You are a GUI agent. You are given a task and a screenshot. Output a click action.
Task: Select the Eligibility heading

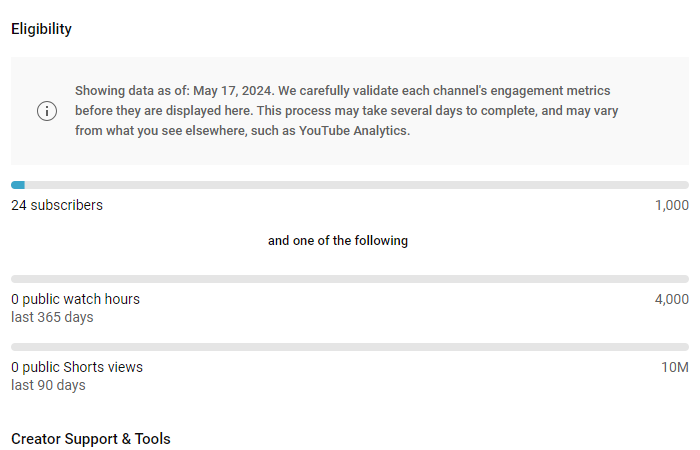pos(42,29)
